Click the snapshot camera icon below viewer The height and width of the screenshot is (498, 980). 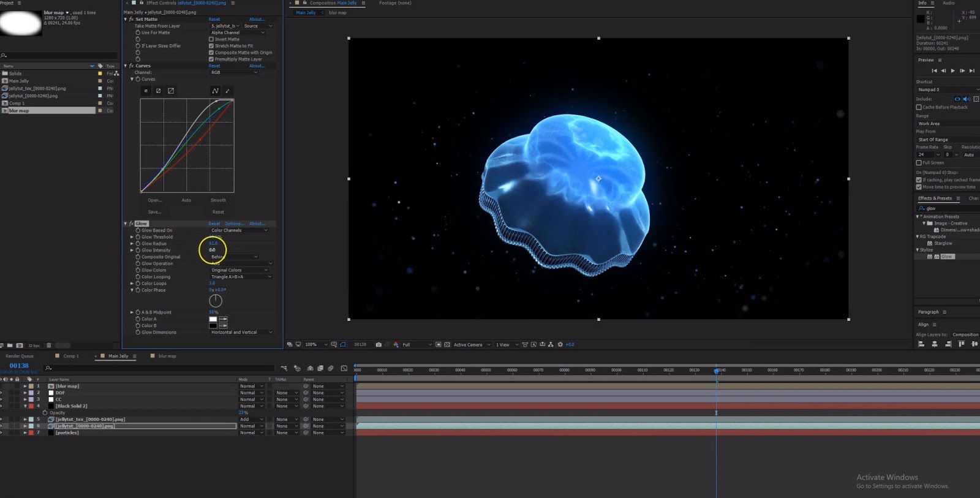pos(379,344)
